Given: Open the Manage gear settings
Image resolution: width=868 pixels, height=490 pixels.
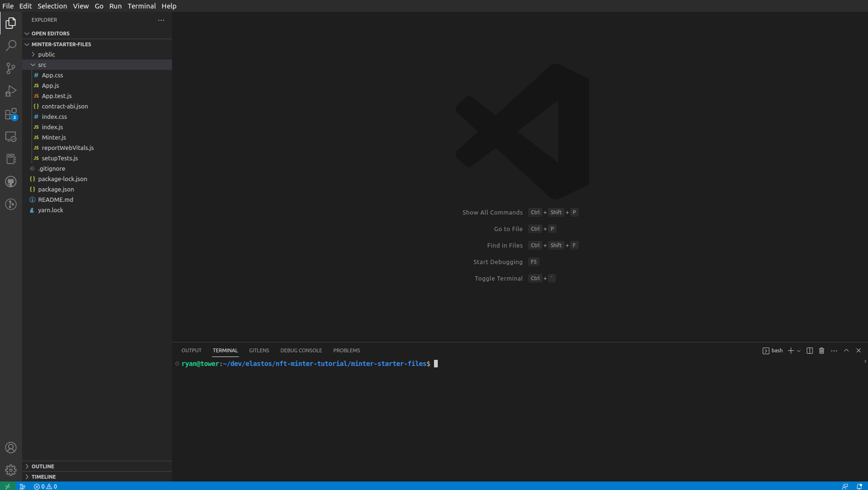Looking at the screenshot, I should pyautogui.click(x=11, y=470).
